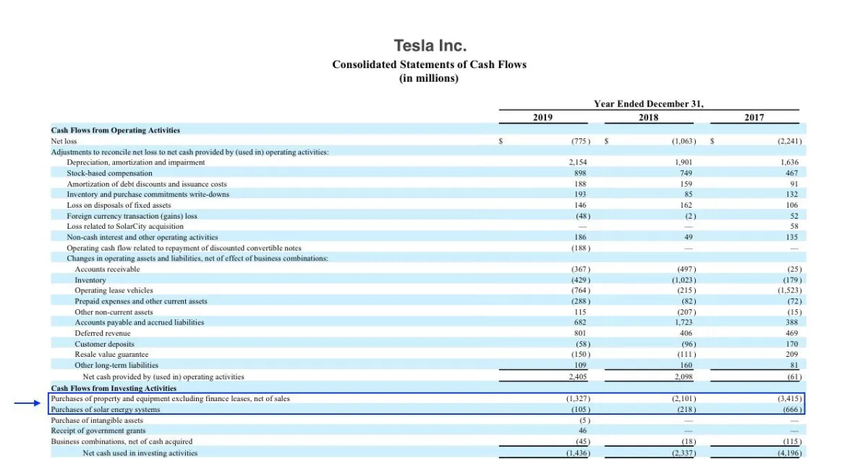Select the 'Accounts receivable' row label
The image size is (868, 459).
click(107, 269)
